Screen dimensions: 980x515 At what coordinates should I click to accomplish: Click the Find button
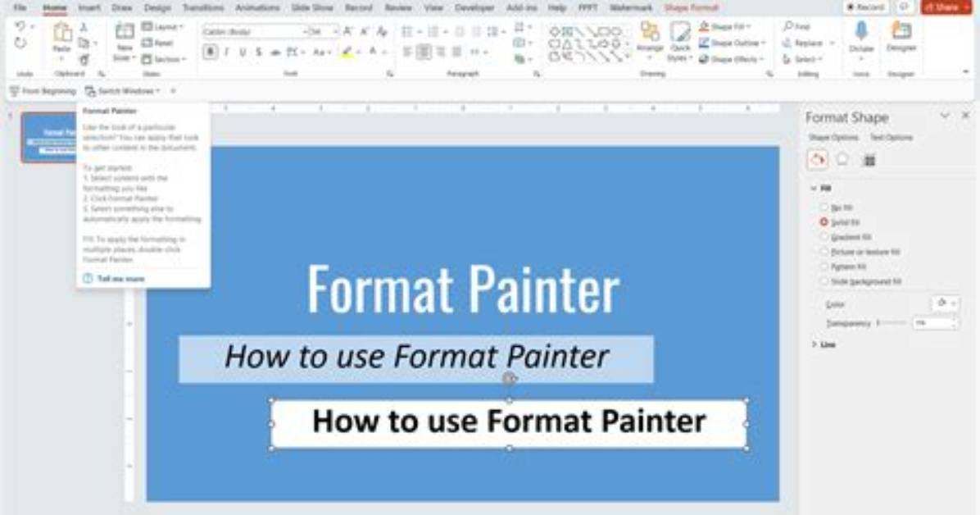click(x=796, y=27)
